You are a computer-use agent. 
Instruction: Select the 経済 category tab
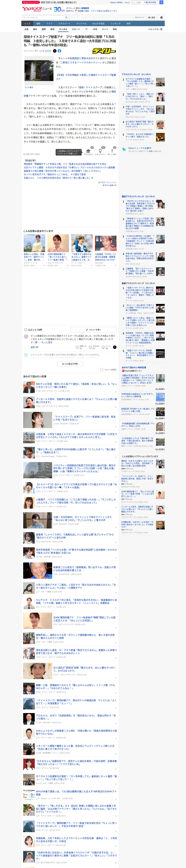(52, 29)
